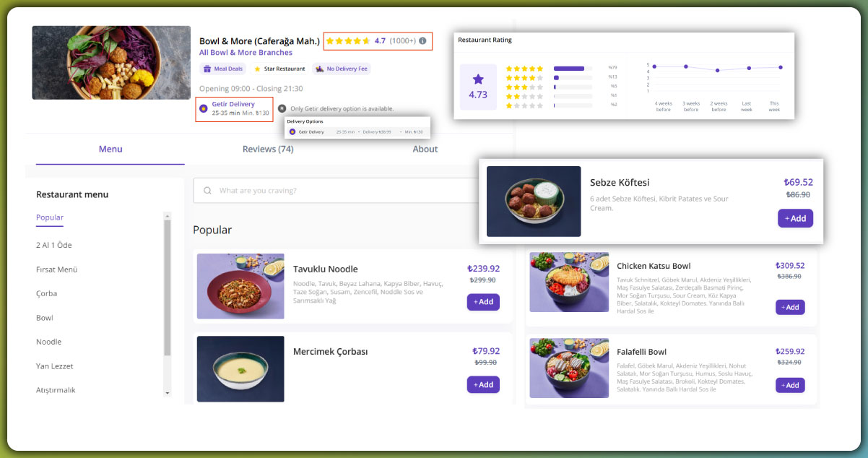Open the Chicken Katsu Bowl photo
This screenshot has width=868, height=458.
pos(569,282)
